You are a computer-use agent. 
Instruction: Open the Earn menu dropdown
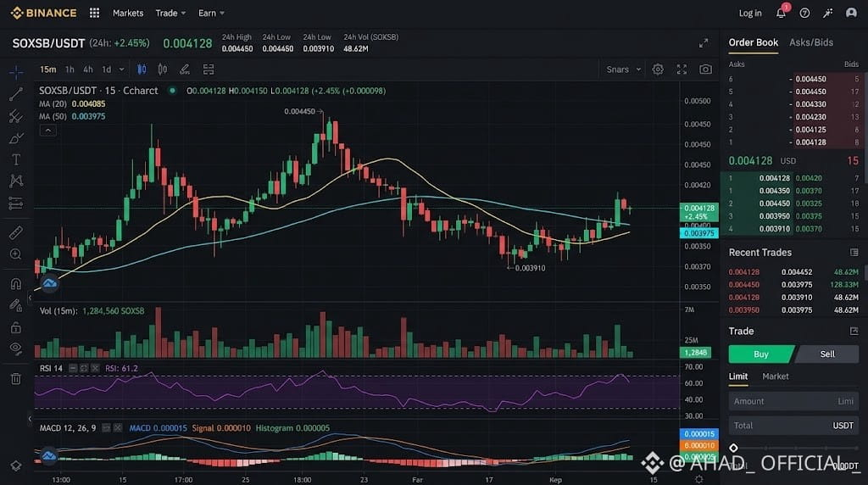(211, 13)
